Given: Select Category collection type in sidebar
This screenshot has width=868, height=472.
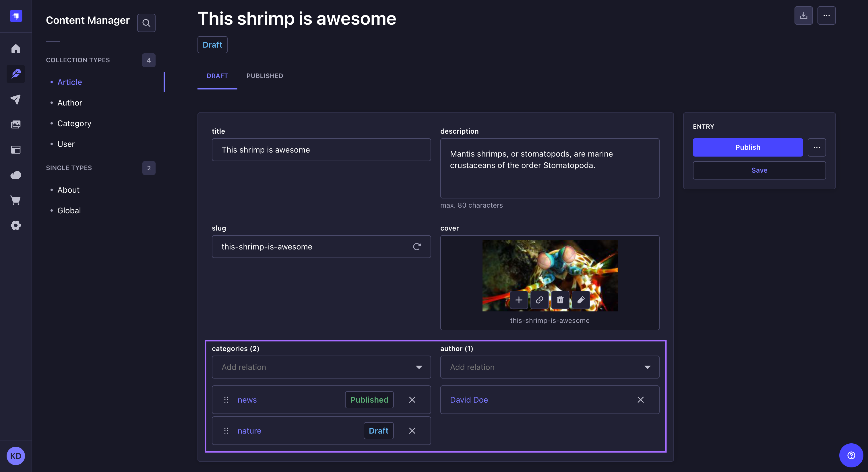Looking at the screenshot, I should tap(74, 123).
